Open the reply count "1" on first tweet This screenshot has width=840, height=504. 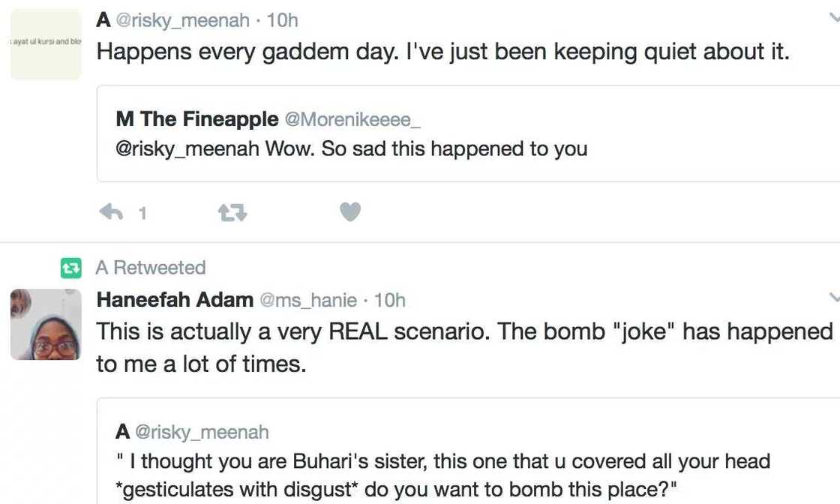tap(142, 214)
